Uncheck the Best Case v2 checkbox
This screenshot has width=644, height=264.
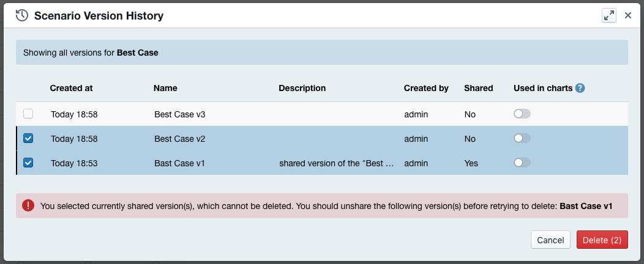coord(28,139)
